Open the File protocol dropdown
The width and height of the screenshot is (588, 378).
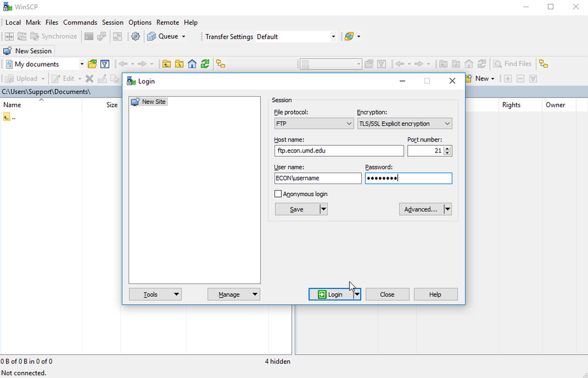314,124
